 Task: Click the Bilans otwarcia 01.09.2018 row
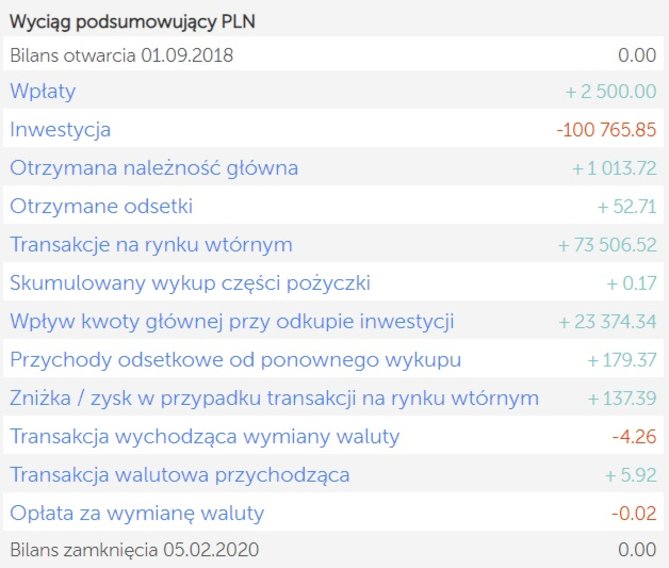click(333, 55)
